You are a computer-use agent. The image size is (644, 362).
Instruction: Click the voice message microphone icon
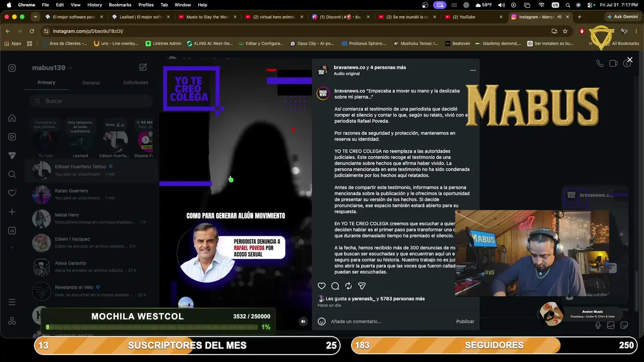(x=598, y=325)
